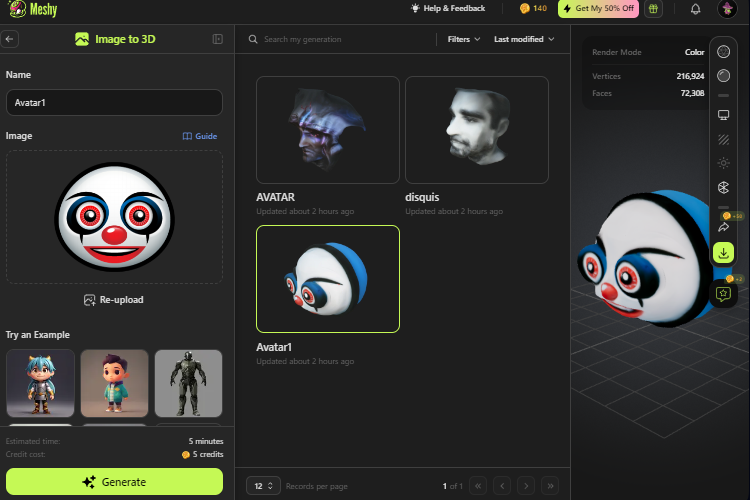Click the share arrow icon

723,227
